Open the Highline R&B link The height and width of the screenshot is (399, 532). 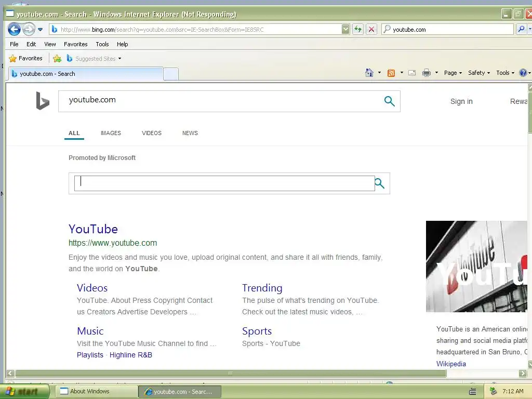coord(130,355)
